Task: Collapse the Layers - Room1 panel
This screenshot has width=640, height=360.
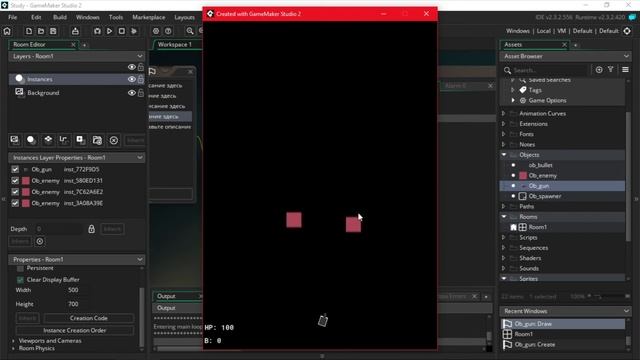Action: pyautogui.click(x=140, y=56)
